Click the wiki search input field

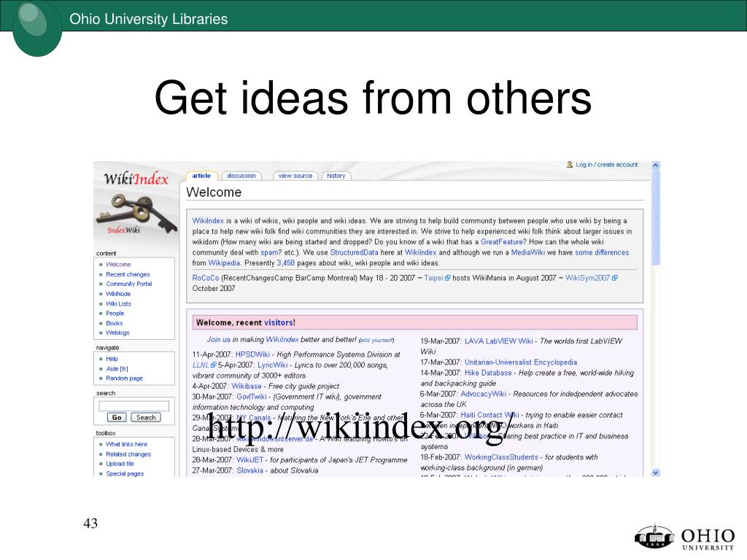click(134, 406)
